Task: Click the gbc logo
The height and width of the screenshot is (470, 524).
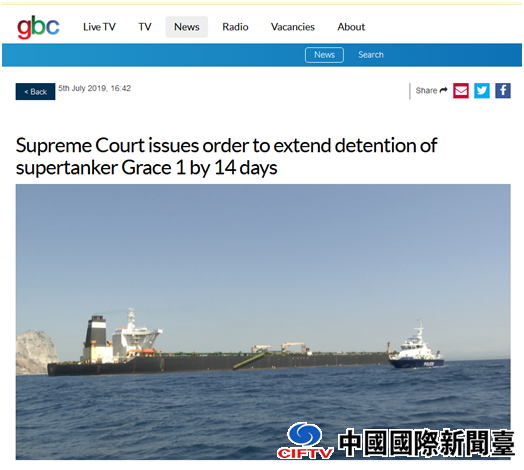Action: point(38,27)
